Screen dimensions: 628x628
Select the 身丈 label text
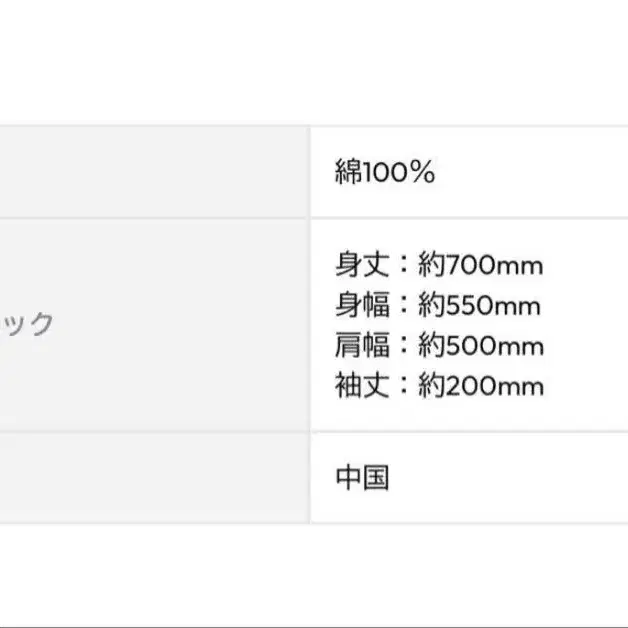pos(362,264)
